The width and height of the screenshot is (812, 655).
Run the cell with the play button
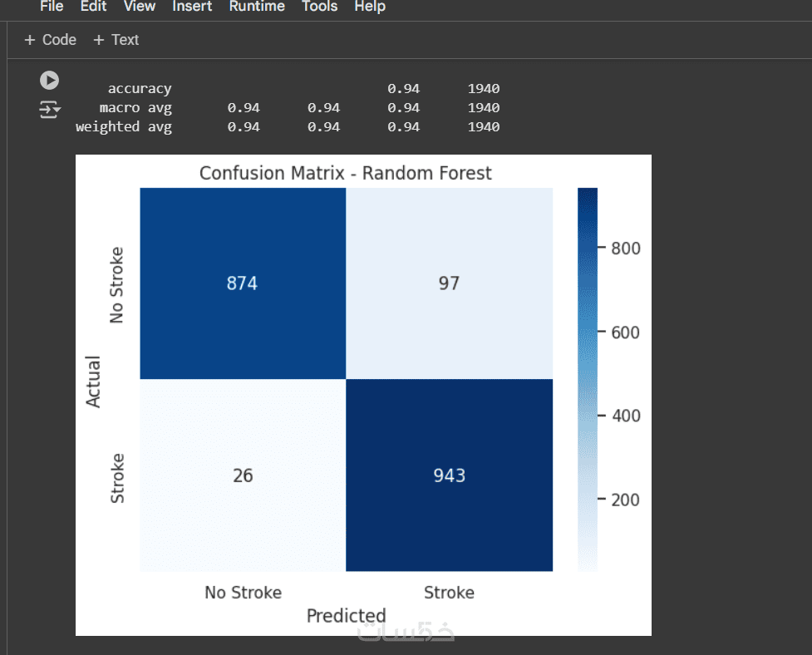click(50, 81)
